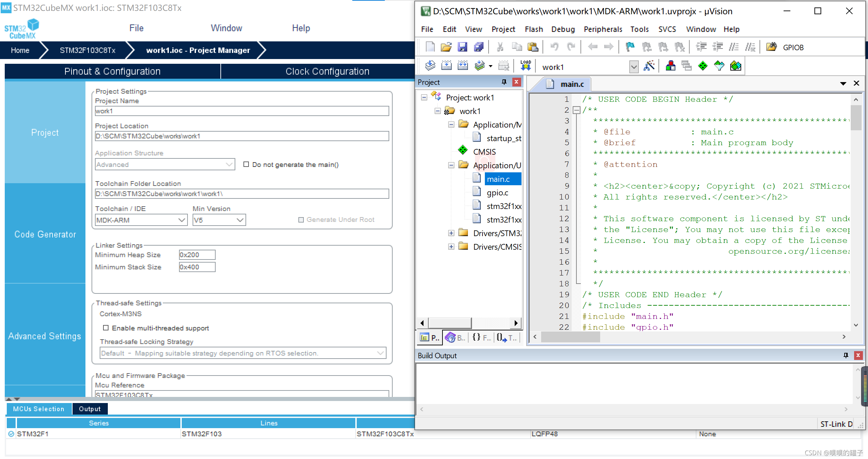868x459 pixels.
Task: Click the Insert bookmark flag icon
Action: (x=630, y=47)
